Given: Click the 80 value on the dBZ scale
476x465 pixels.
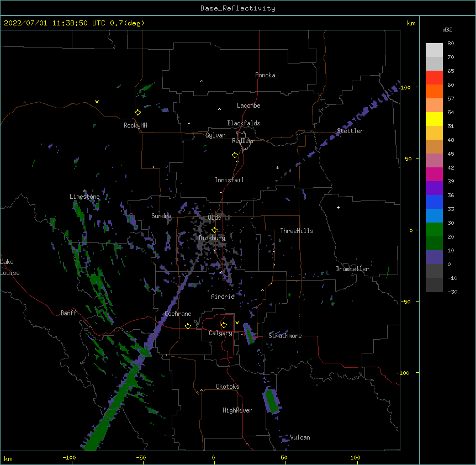Looking at the screenshot, I should tap(451, 44).
